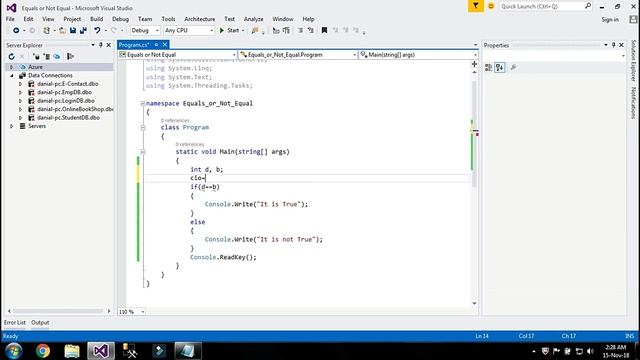
Task: Click the Windows Start orb
Action: 13,351
